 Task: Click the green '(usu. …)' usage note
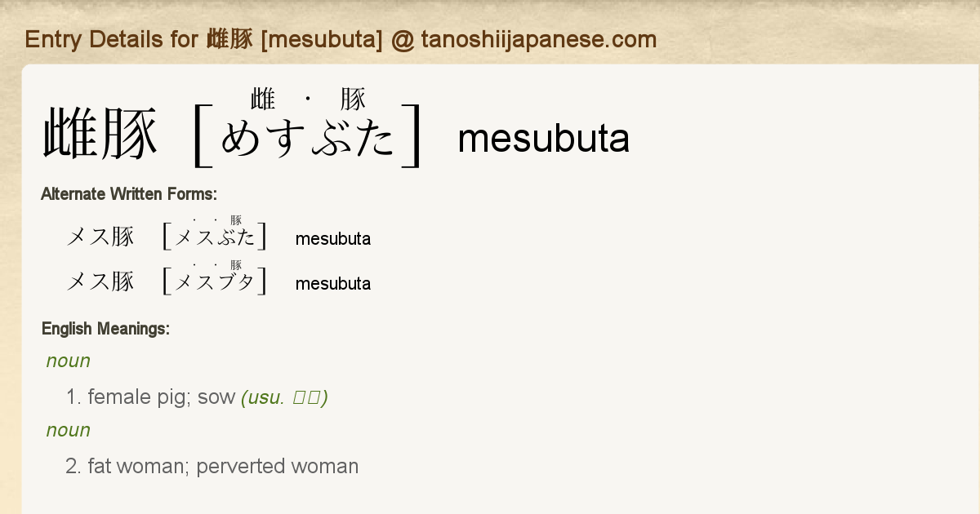[x=284, y=397]
